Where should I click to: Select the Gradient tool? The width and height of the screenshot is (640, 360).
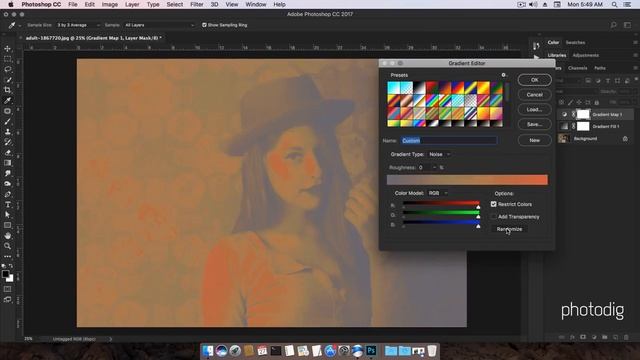coord(7,163)
